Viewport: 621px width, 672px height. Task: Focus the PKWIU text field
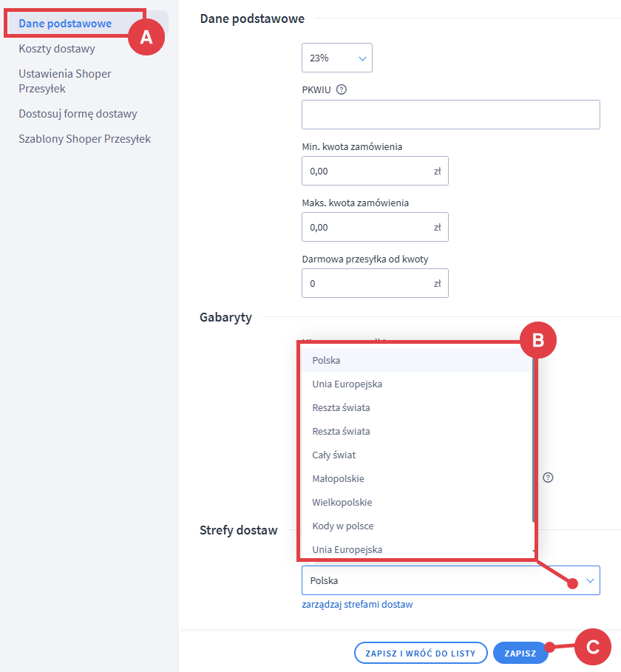(450, 115)
